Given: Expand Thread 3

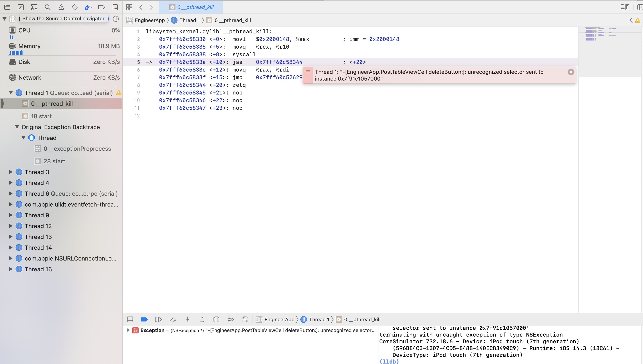Looking at the screenshot, I should coord(11,172).
